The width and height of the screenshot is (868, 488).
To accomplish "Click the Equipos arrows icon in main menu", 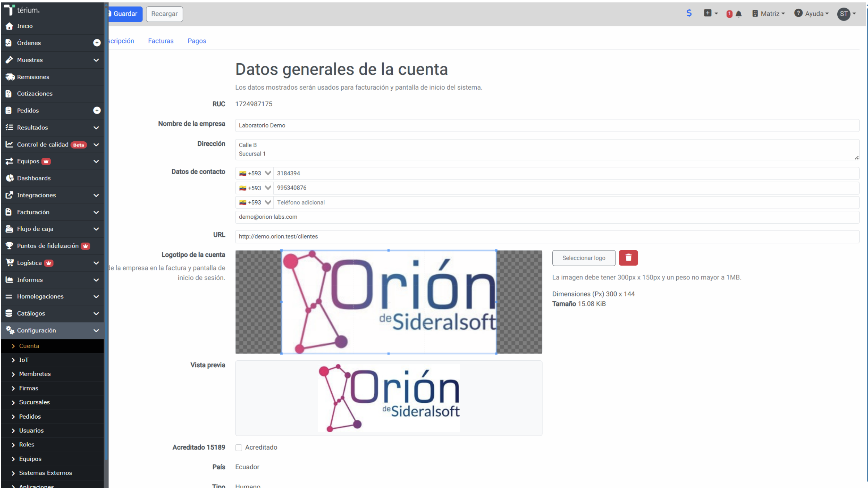I will (9, 161).
